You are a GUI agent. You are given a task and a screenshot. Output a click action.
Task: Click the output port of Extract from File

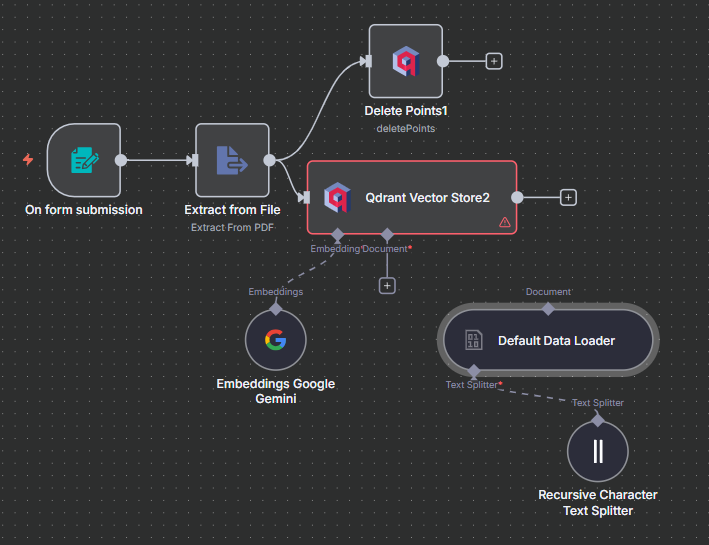click(269, 160)
